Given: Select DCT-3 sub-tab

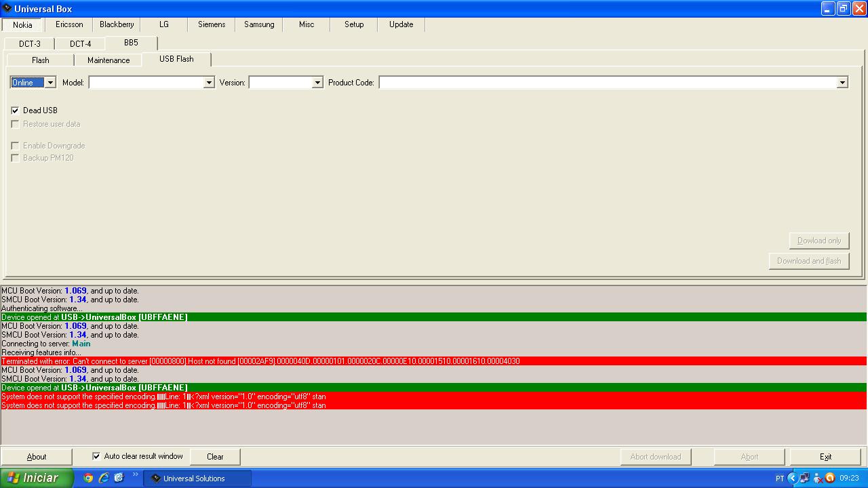Looking at the screenshot, I should pos(30,44).
